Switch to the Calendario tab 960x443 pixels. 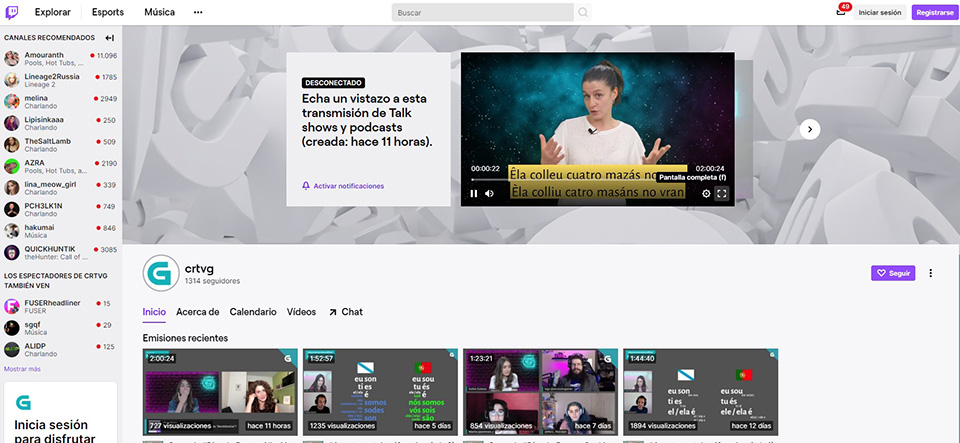(253, 312)
